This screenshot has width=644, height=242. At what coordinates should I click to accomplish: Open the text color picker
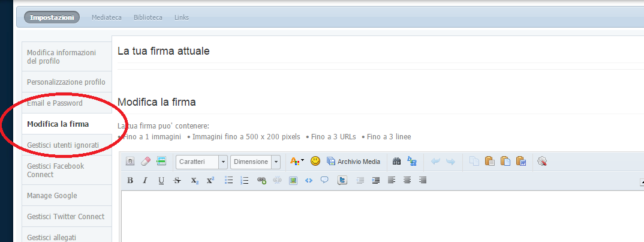tap(297, 162)
